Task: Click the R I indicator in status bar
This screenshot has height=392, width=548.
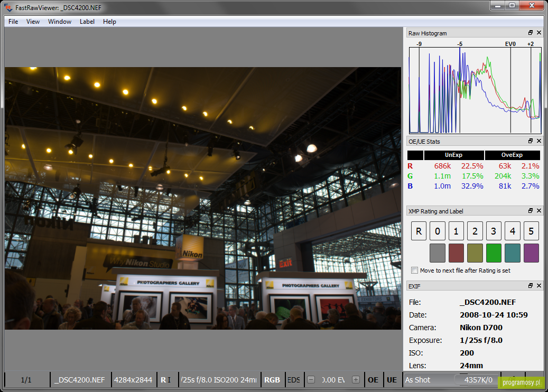Action: 166,380
